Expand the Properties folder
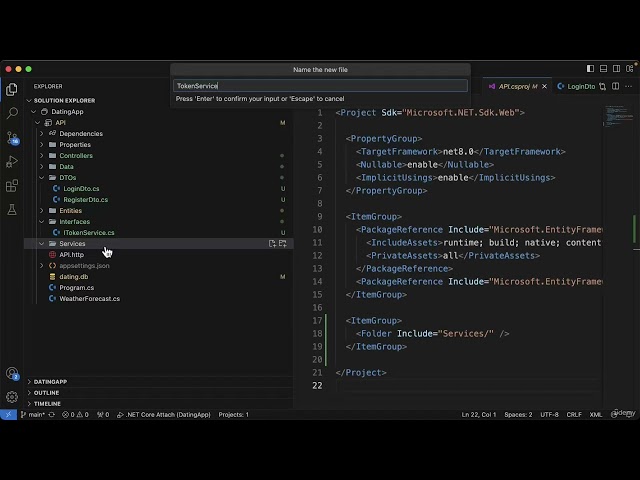 point(42,144)
